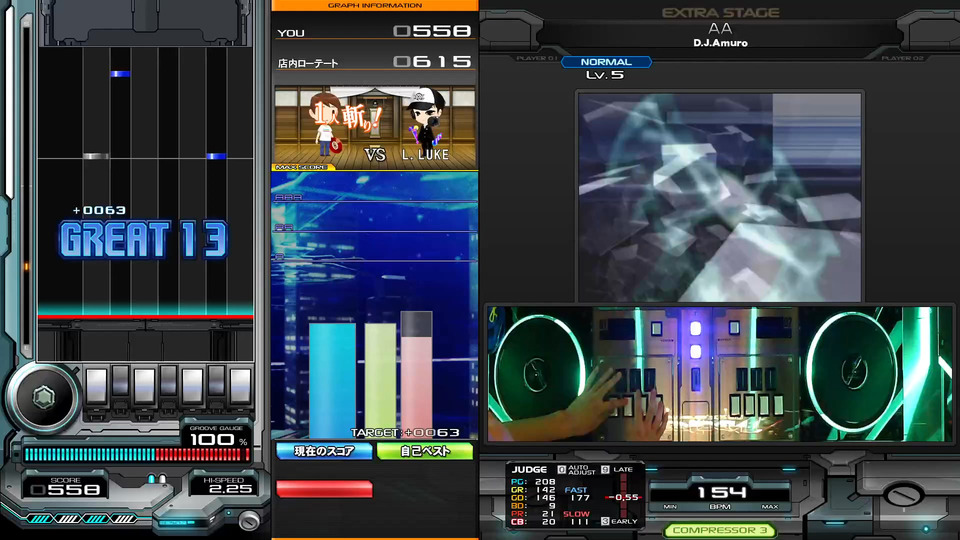The height and width of the screenshot is (540, 960).
Task: Click the GREAT 13 judgment text
Action: pyautogui.click(x=143, y=239)
